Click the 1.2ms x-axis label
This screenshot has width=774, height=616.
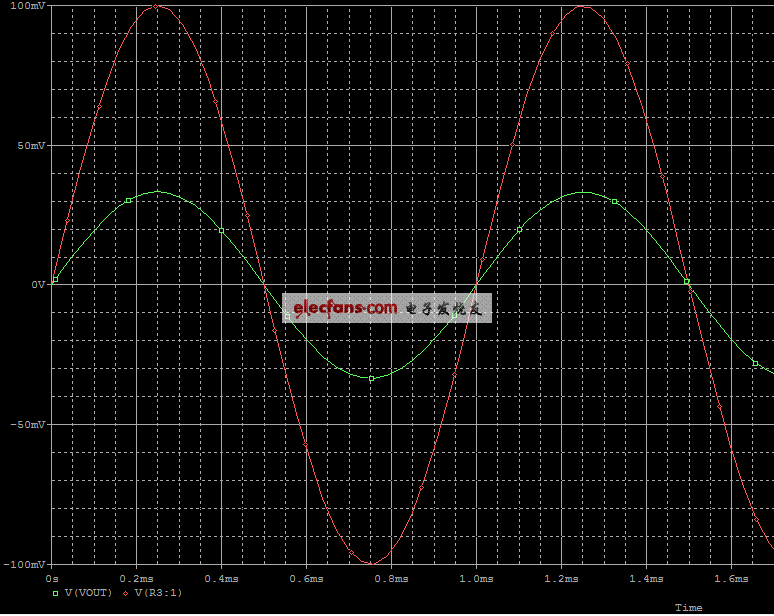[x=561, y=578]
